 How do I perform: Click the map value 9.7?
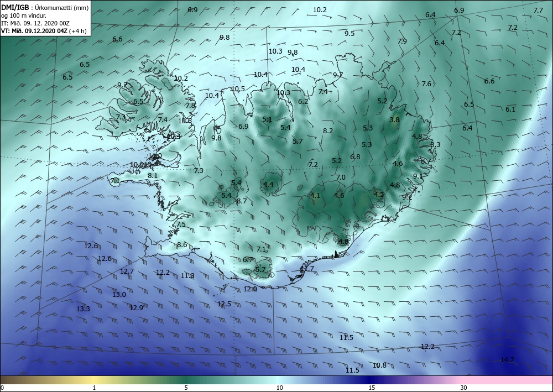[x=338, y=75]
